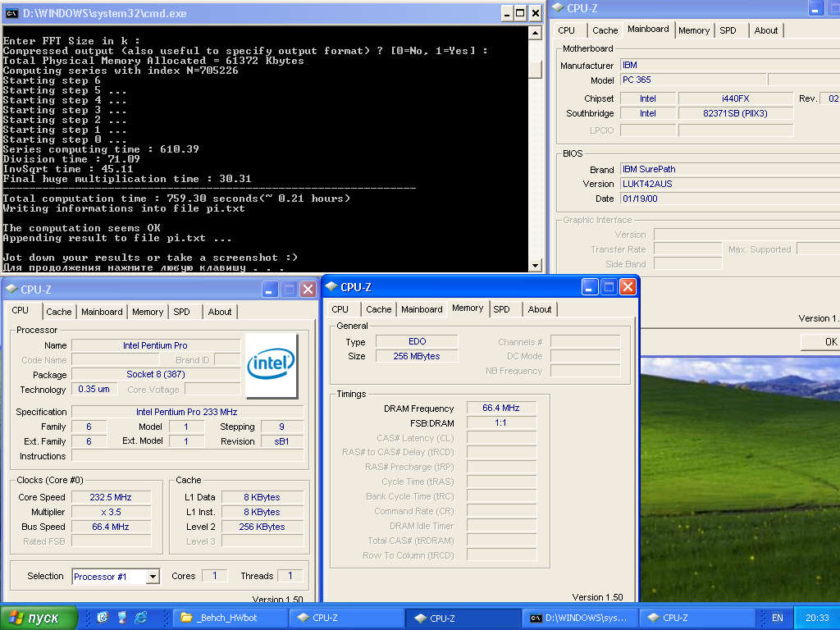Open CPU tab in Memory CPU-Z window

340,309
